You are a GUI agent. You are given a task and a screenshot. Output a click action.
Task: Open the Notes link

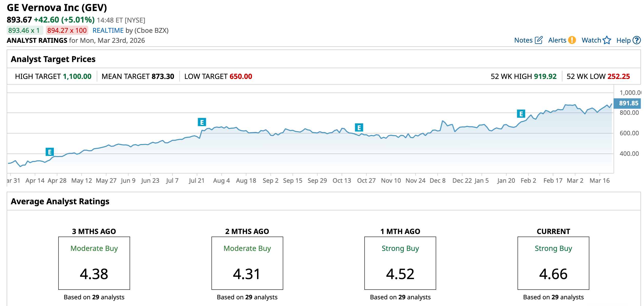pyautogui.click(x=523, y=40)
